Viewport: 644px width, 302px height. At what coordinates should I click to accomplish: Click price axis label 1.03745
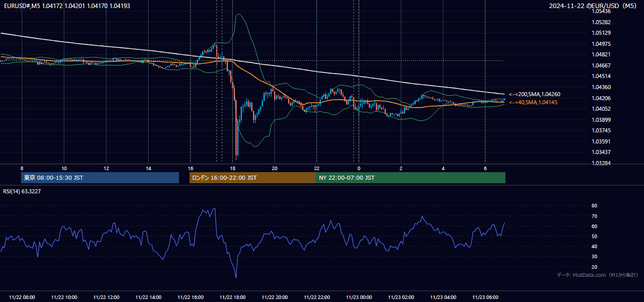(601, 131)
